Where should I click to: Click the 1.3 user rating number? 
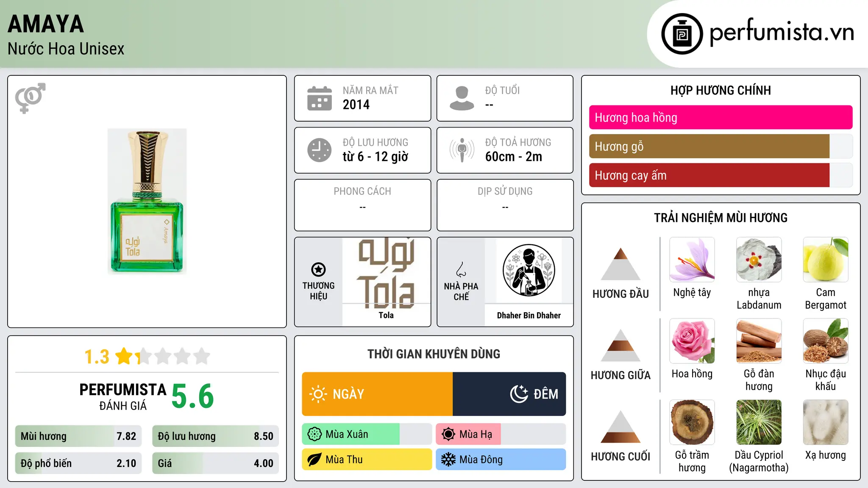tap(97, 357)
